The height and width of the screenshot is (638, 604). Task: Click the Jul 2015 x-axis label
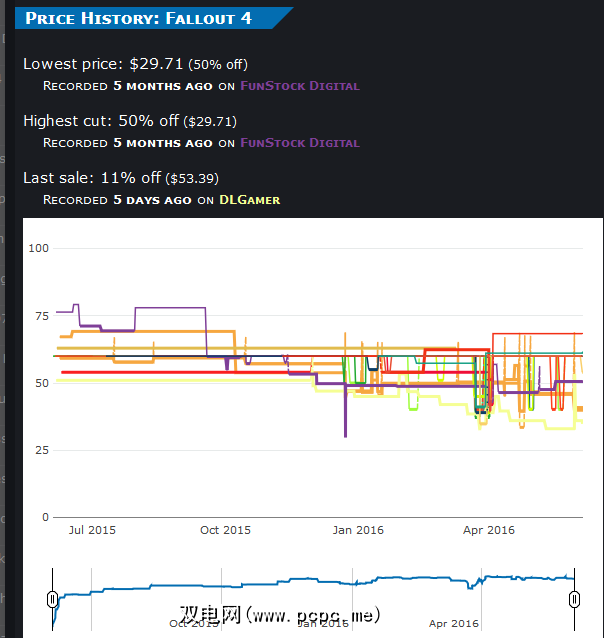pos(92,530)
